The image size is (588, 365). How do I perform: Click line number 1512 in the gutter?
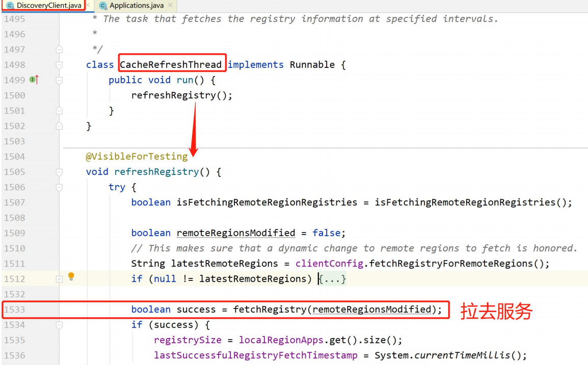coord(15,279)
